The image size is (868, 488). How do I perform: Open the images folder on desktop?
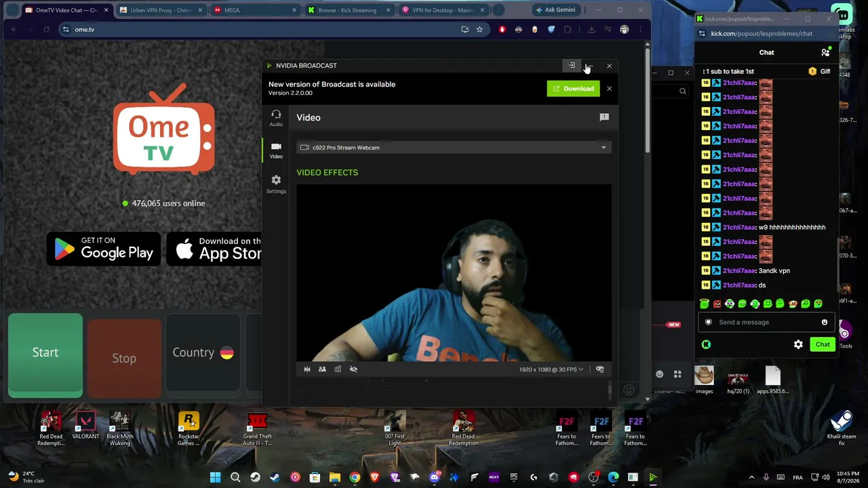click(x=705, y=380)
